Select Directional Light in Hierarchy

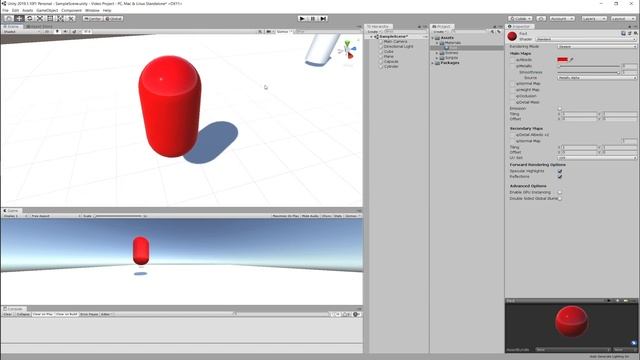[398, 47]
